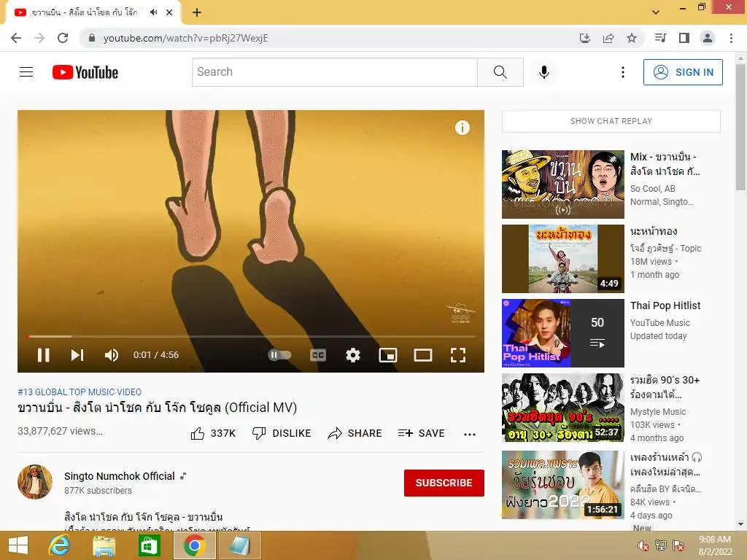747x560 pixels.
Task: Toggle Chrome side panel
Action: point(684,38)
